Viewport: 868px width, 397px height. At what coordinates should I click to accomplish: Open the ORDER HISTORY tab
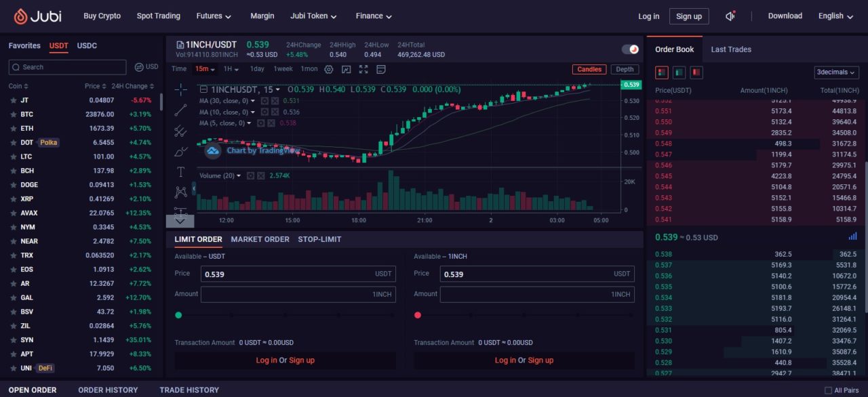[x=108, y=390]
